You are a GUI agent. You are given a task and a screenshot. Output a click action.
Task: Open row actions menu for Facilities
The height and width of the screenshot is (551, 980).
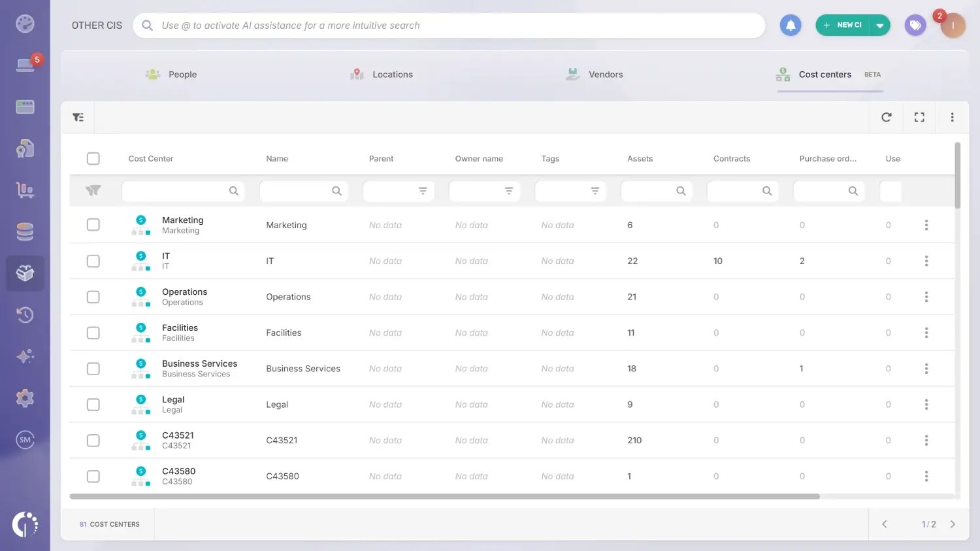coord(926,333)
